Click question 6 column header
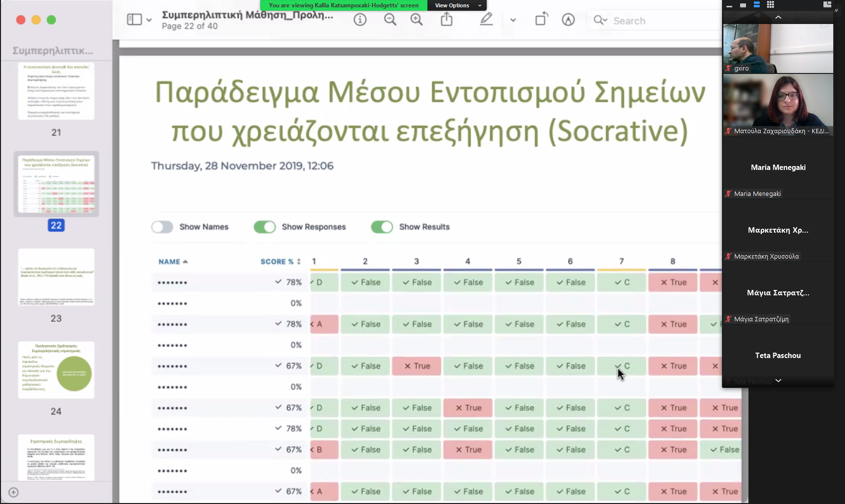The width and height of the screenshot is (845, 504). tap(570, 262)
